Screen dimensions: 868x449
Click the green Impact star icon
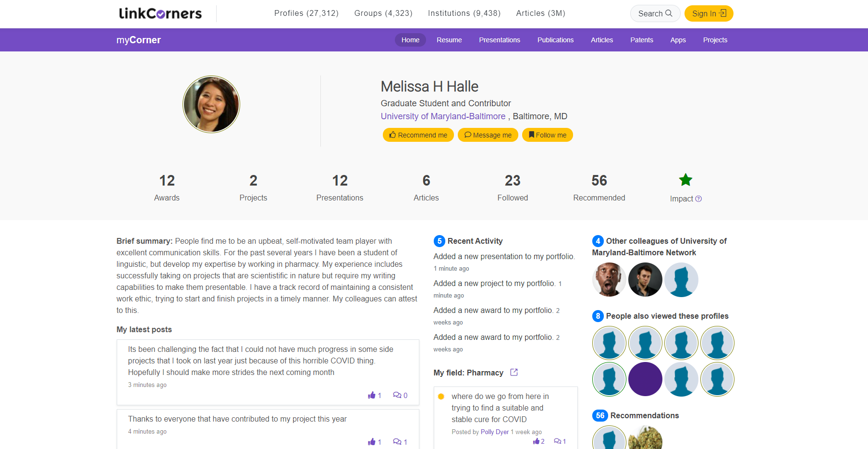click(685, 180)
